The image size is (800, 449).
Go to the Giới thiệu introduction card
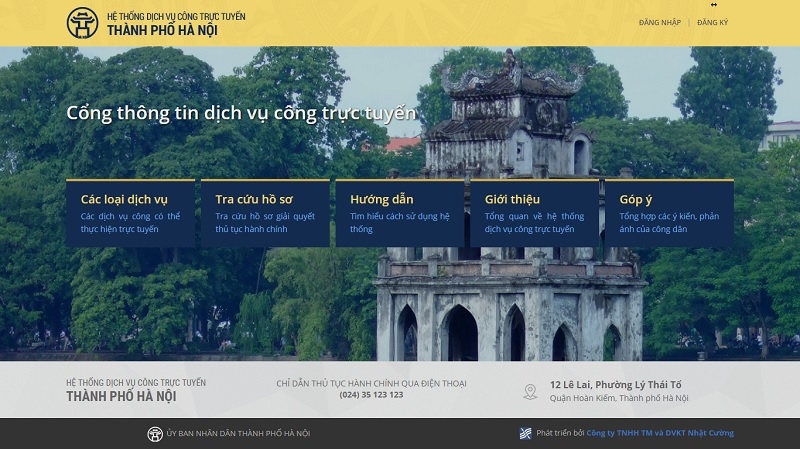pos(534,213)
